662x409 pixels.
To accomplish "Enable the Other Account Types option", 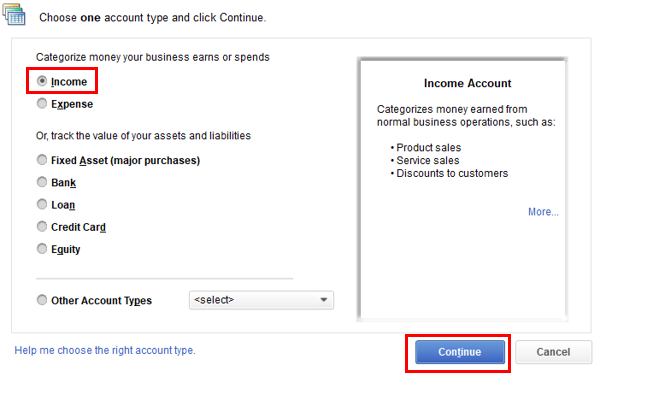I will (x=42, y=300).
